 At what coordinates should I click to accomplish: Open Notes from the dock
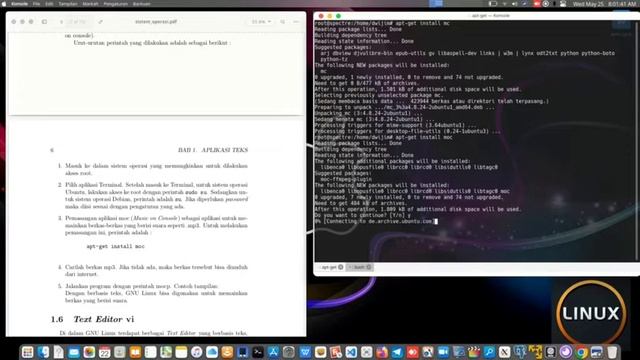[x=181, y=352]
